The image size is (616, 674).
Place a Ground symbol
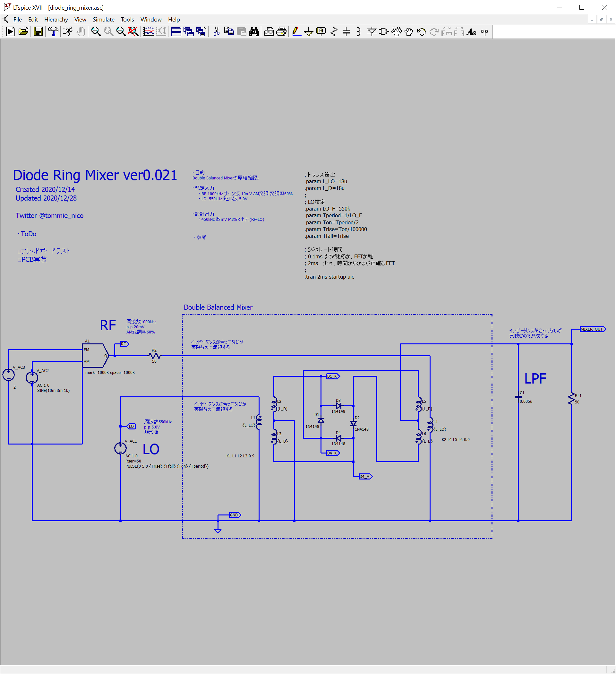point(309,32)
